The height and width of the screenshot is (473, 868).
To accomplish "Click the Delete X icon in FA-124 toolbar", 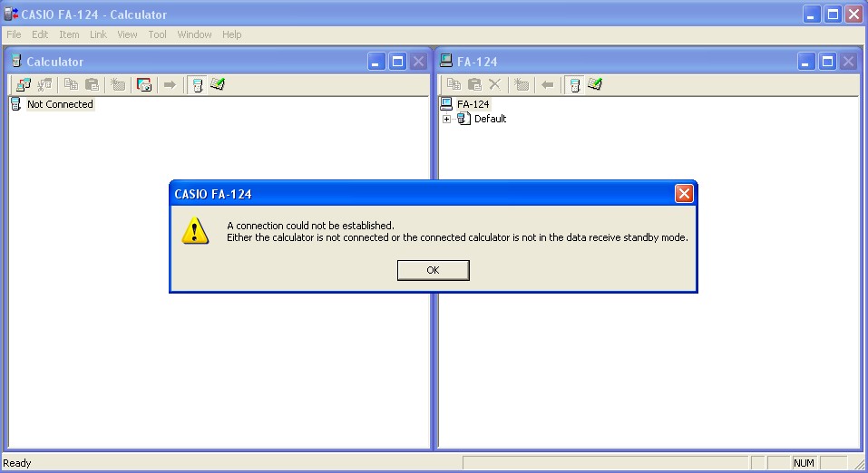I will (x=495, y=84).
